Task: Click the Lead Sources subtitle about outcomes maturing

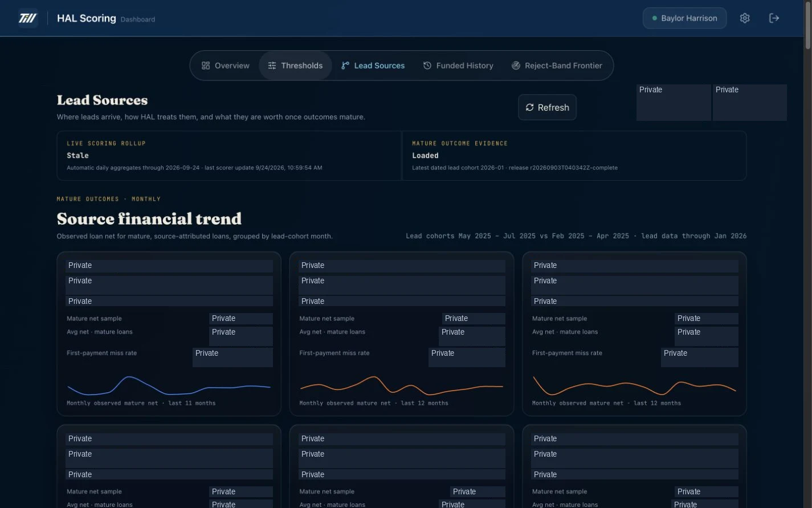Action: [211, 117]
